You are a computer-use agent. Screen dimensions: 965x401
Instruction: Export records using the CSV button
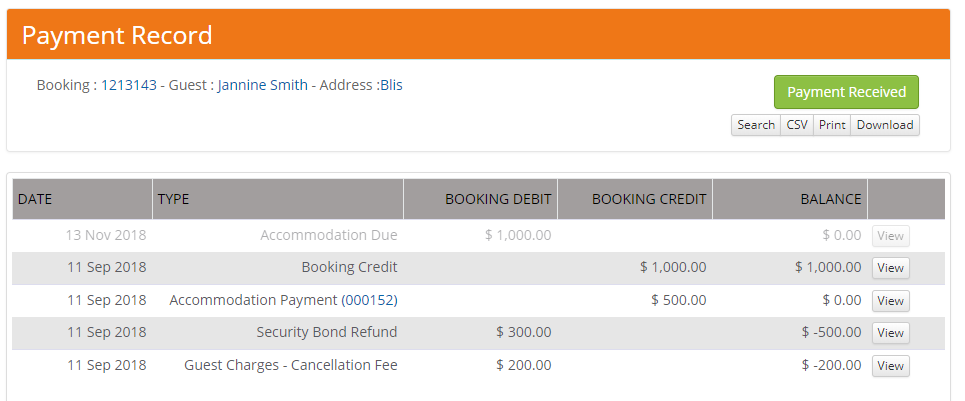(796, 125)
